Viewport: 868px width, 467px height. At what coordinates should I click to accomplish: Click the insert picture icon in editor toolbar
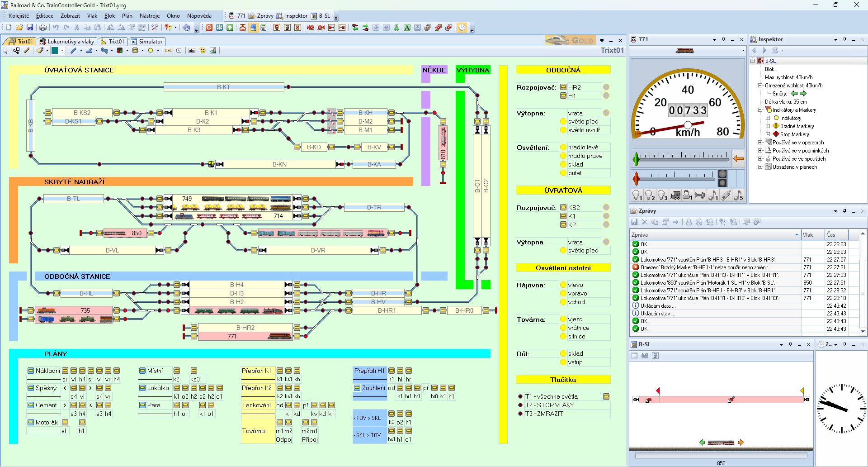coord(213,51)
